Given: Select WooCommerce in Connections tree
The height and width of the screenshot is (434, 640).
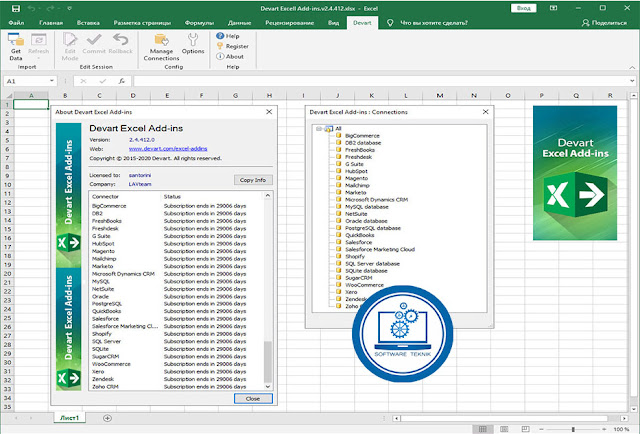Looking at the screenshot, I should coord(364,285).
